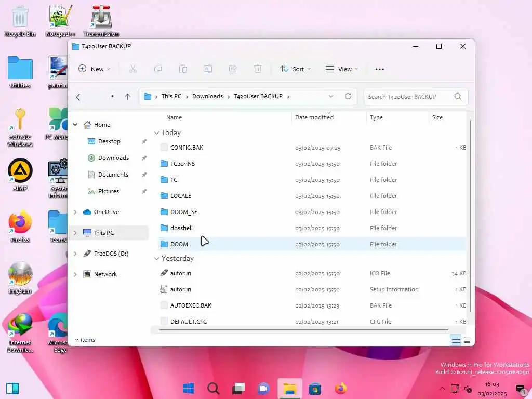Expand OneDrive in navigation pane

click(x=75, y=212)
